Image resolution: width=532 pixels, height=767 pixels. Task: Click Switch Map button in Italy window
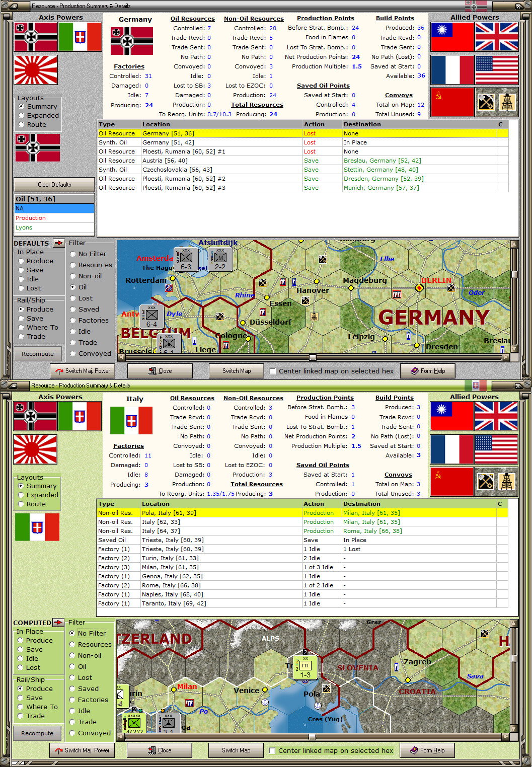[x=236, y=750]
